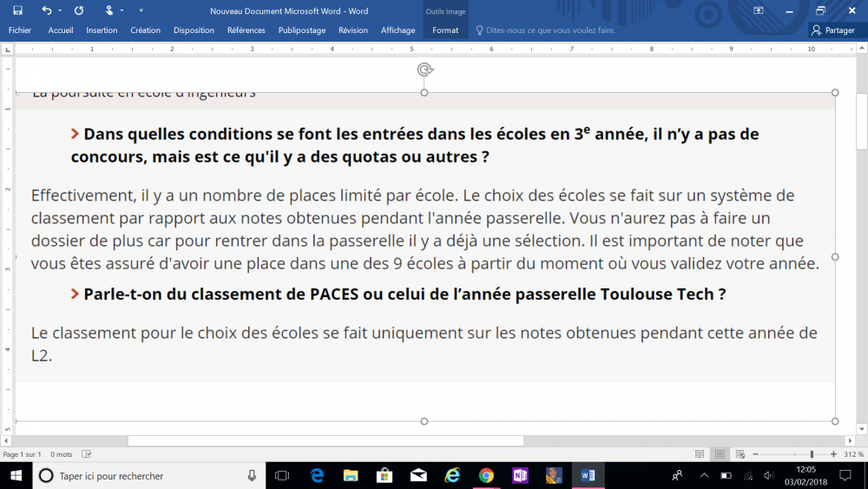Open Task View in the taskbar
The width and height of the screenshot is (868, 489).
click(282, 476)
